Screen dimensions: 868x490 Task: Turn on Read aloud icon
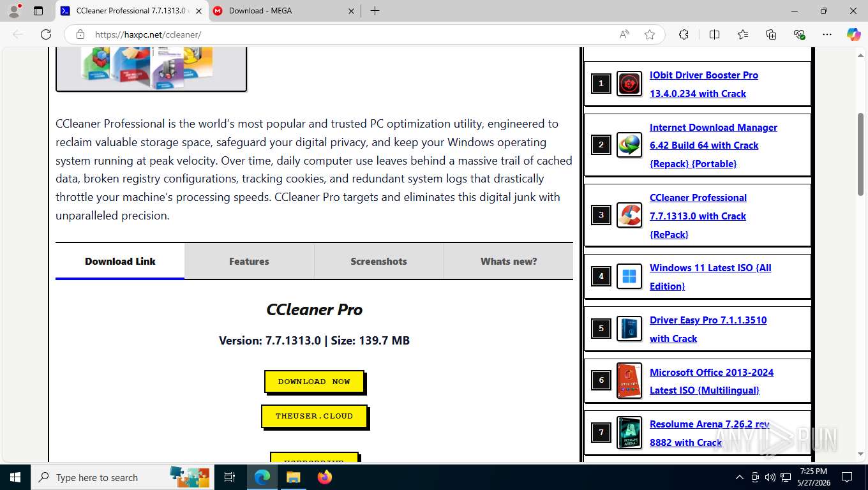pyautogui.click(x=625, y=34)
